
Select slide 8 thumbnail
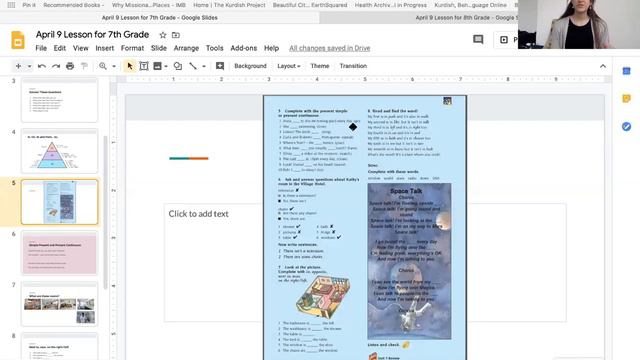[x=60, y=347]
